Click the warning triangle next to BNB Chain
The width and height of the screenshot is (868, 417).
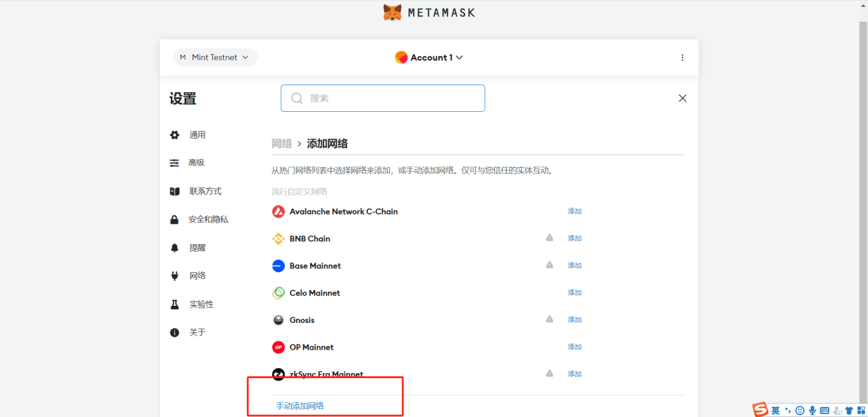pyautogui.click(x=549, y=237)
